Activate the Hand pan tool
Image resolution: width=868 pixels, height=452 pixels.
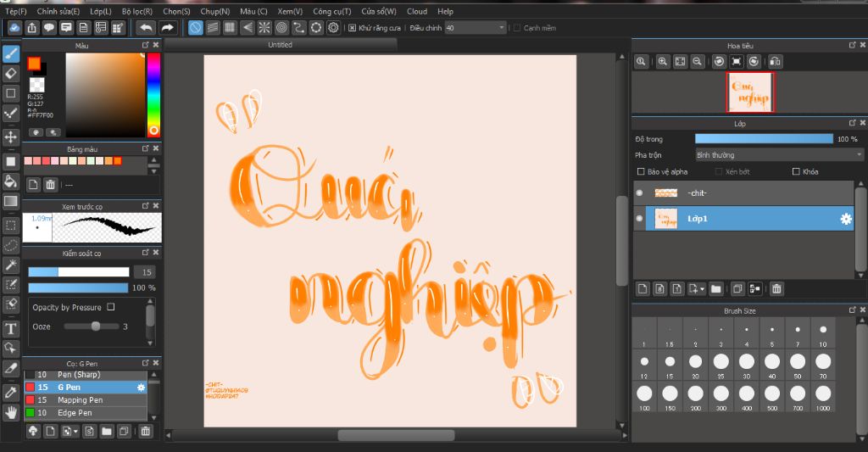[11, 412]
